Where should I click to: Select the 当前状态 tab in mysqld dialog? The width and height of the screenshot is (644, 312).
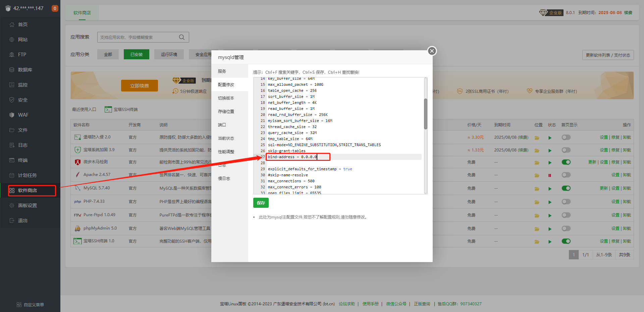[230, 138]
